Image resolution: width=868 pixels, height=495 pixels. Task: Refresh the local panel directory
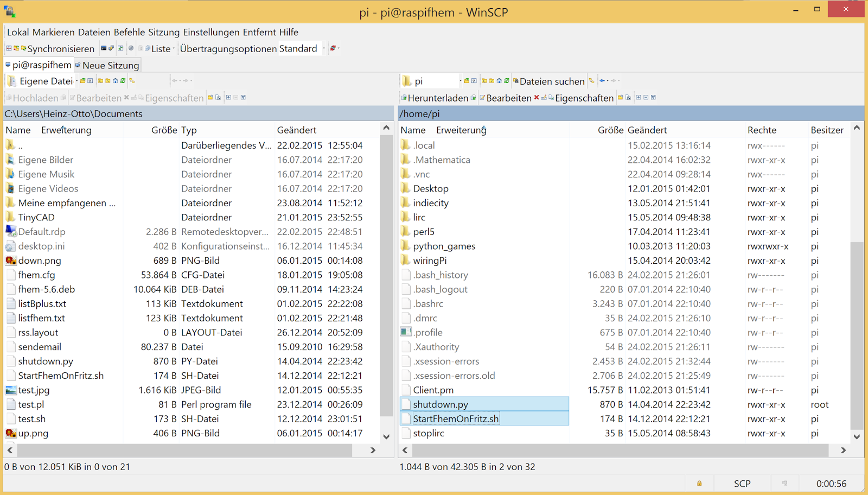[123, 81]
